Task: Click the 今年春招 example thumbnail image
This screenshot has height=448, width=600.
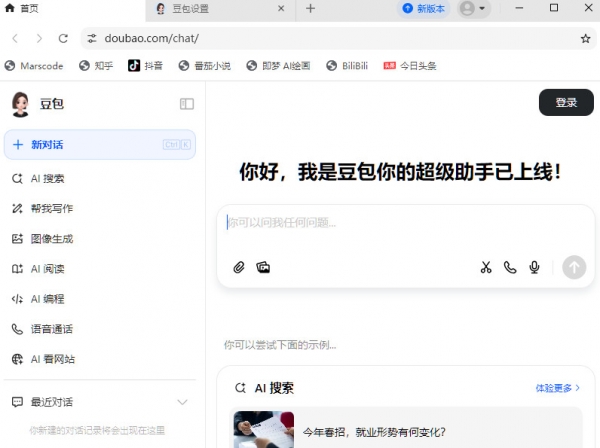Action: (x=264, y=429)
